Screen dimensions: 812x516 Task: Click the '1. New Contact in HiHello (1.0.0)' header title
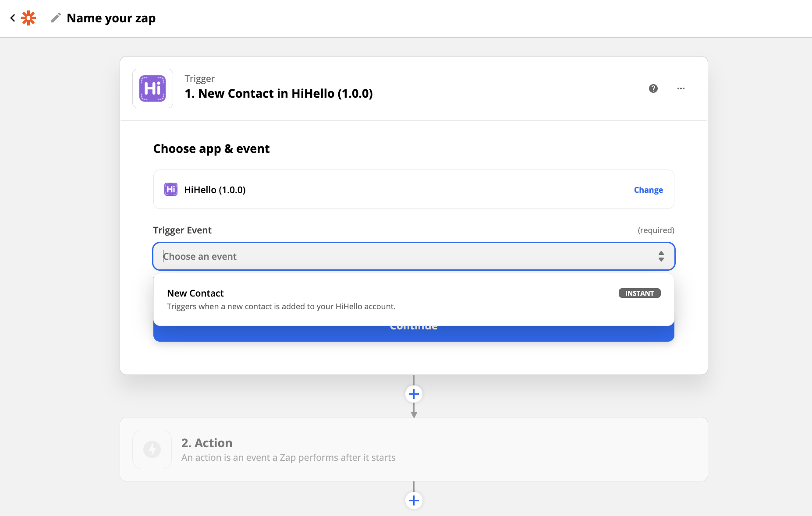tap(279, 93)
